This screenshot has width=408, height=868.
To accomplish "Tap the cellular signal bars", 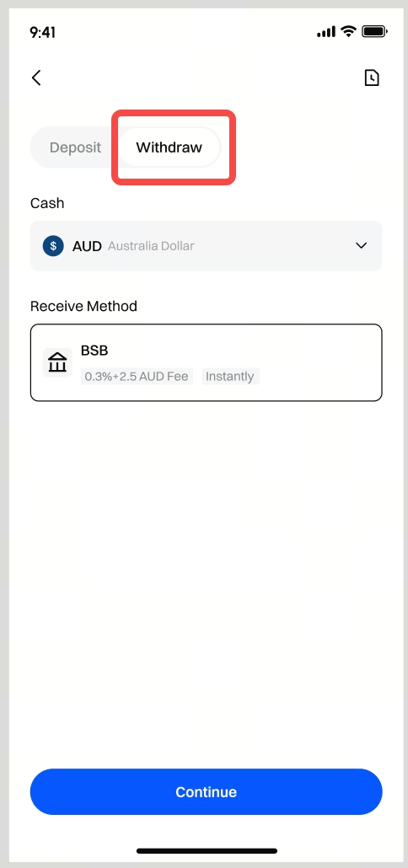I will coord(326,32).
